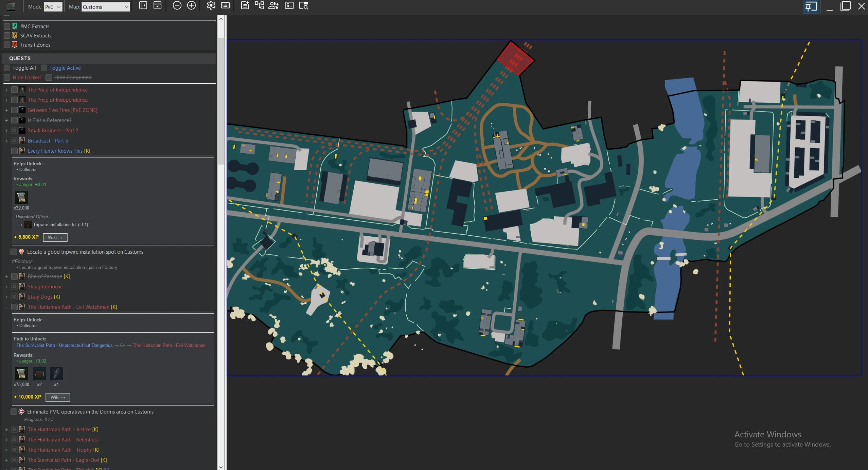Tick the Between Two Fires quest checkbox
This screenshot has width=868, height=470.
pos(14,110)
